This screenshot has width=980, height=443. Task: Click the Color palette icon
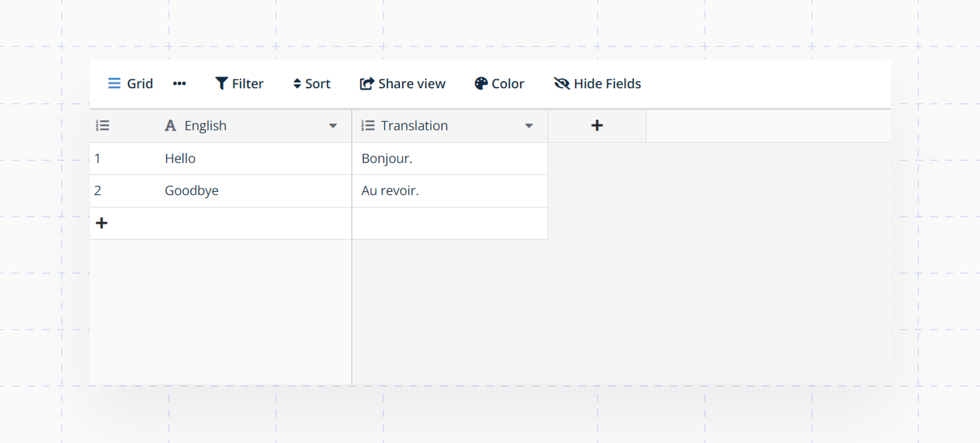coord(481,83)
